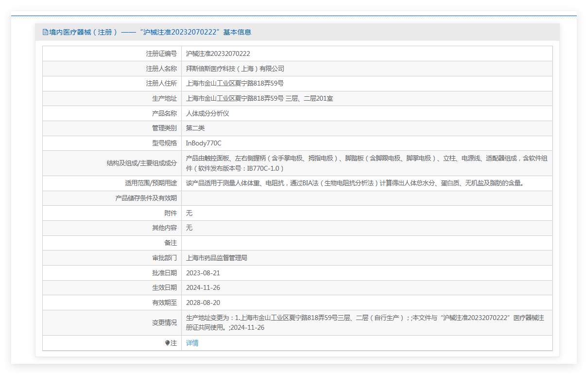
Task: Click the 管理类别 label
Action: (x=164, y=128)
